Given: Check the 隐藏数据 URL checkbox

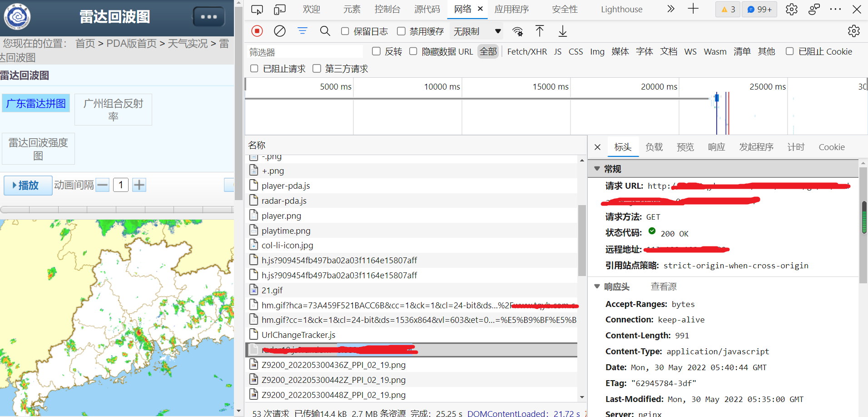Looking at the screenshot, I should click(413, 51).
